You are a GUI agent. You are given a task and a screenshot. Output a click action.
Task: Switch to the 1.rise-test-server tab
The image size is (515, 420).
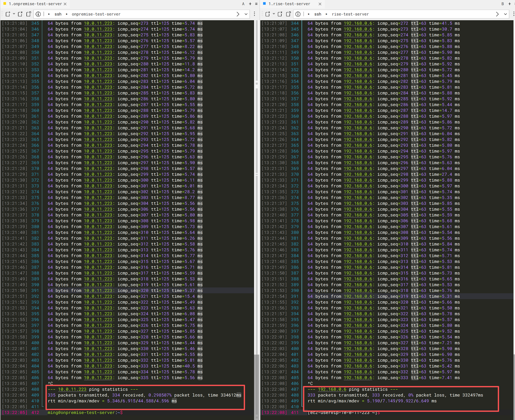point(289,4)
